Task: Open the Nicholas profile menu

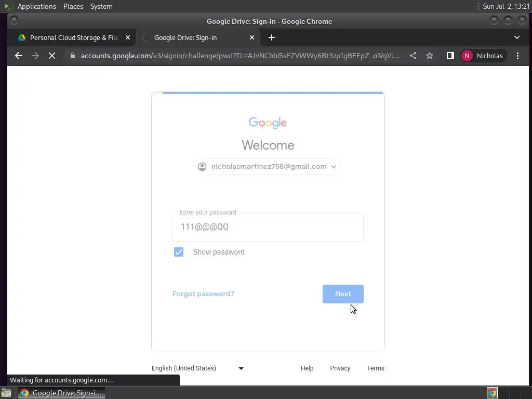Action: 483,56
